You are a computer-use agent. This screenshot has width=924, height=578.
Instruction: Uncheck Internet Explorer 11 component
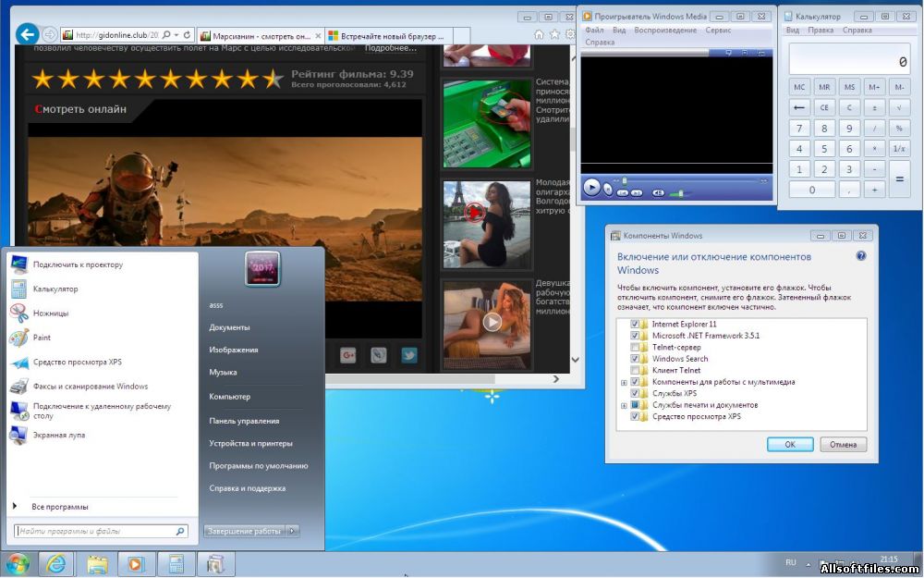tap(634, 325)
